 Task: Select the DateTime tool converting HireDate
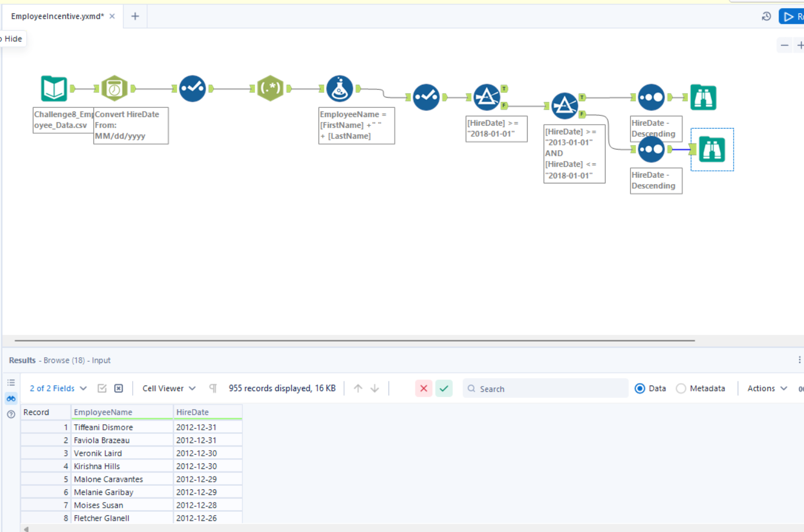(x=114, y=89)
